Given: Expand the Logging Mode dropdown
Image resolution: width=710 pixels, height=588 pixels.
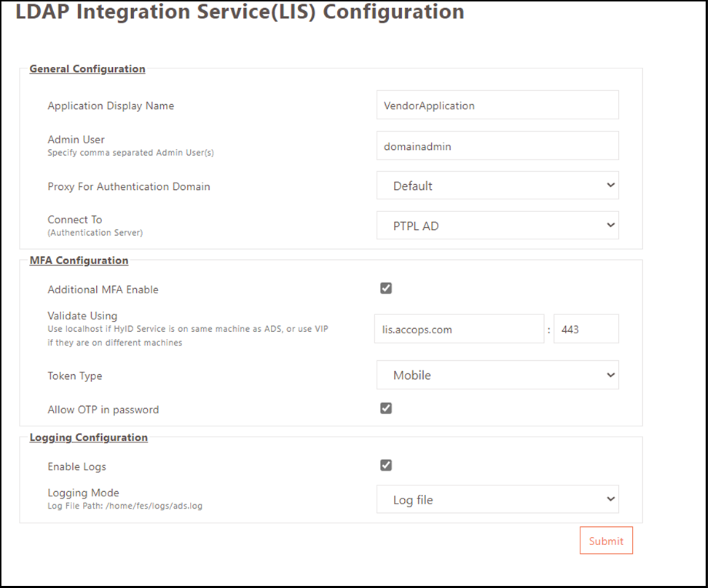Looking at the screenshot, I should [497, 500].
